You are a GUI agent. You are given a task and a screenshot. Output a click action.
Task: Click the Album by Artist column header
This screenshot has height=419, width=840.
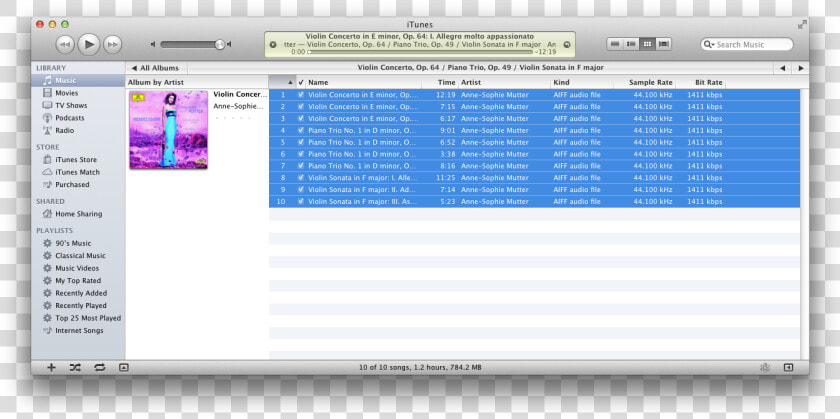[197, 83]
